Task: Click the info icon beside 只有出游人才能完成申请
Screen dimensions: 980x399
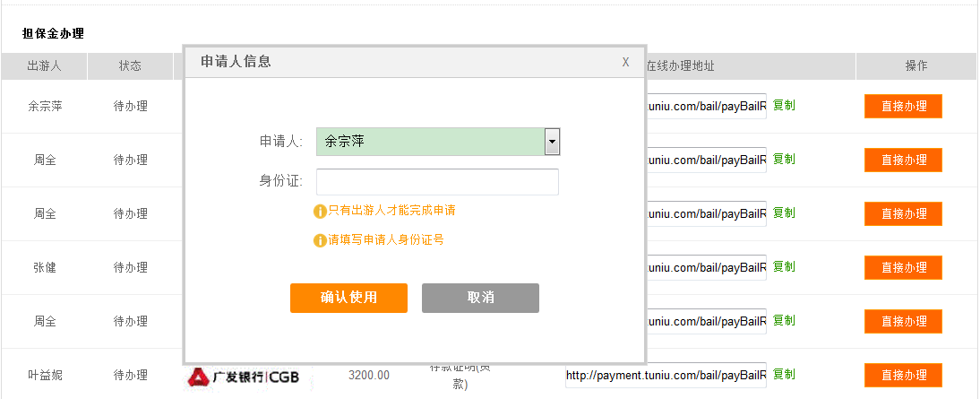Action: (320, 212)
